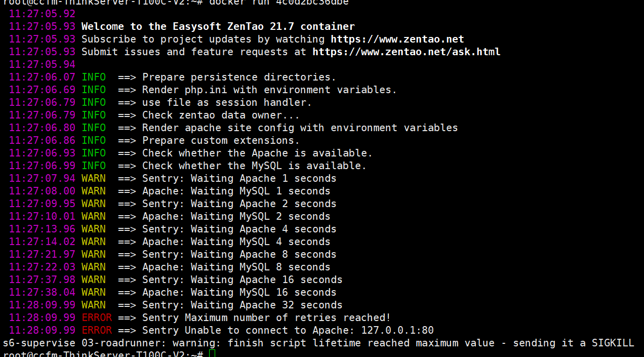Click the SIGKILL word in the last log line
This screenshot has width=644, height=357.
point(613,343)
